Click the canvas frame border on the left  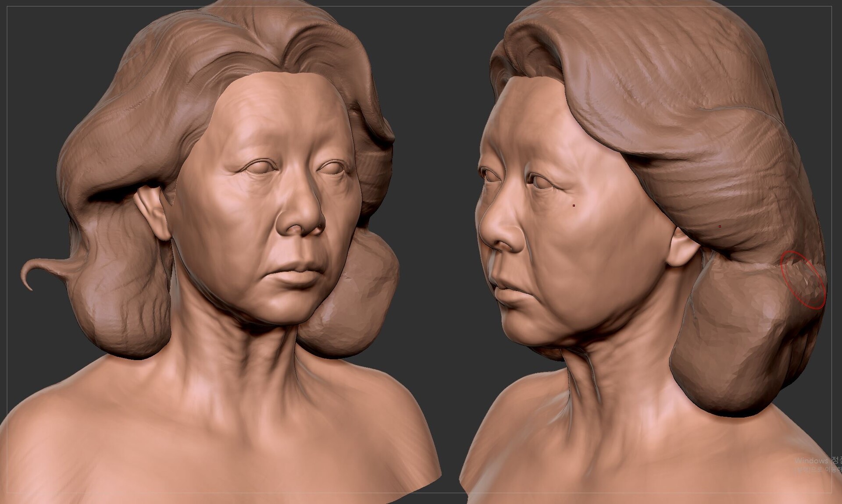click(8, 252)
